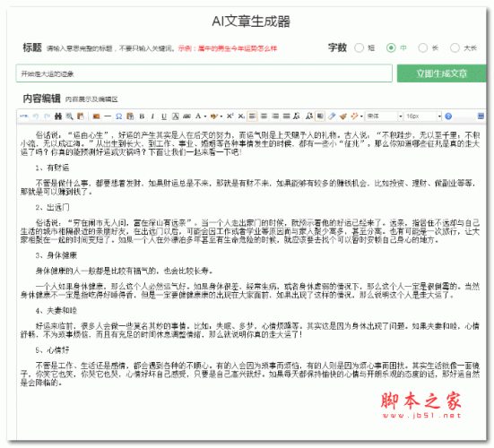Open the editor help icon
This screenshot has width=494, height=448.
tap(448, 116)
